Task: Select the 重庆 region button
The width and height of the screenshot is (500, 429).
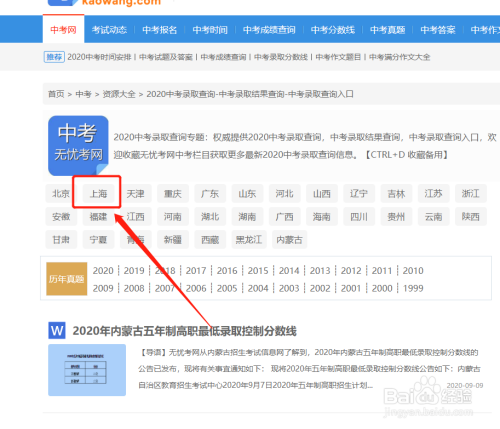Action: [173, 193]
